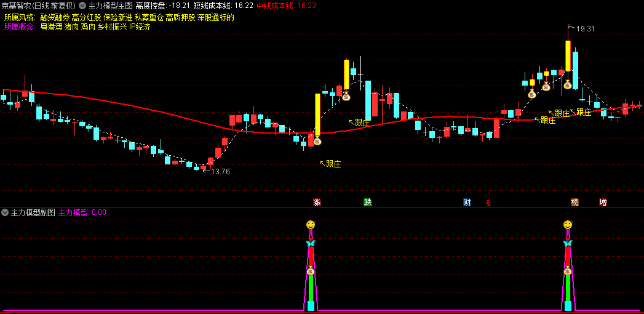This screenshot has height=314, width=644.
Task: Click the orange 榜 event marker
Action: click(x=574, y=202)
